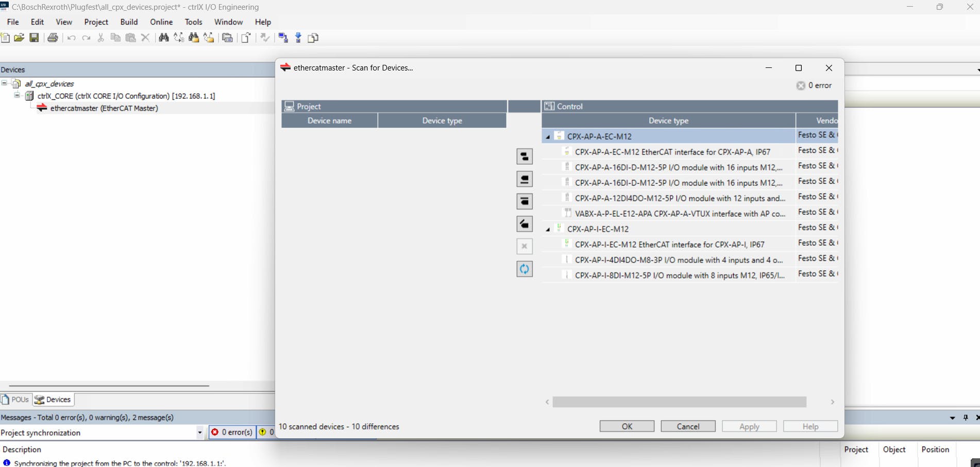This screenshot has height=467, width=980.
Task: Collapse the all_cpx_devices tree root
Action: [x=4, y=83]
